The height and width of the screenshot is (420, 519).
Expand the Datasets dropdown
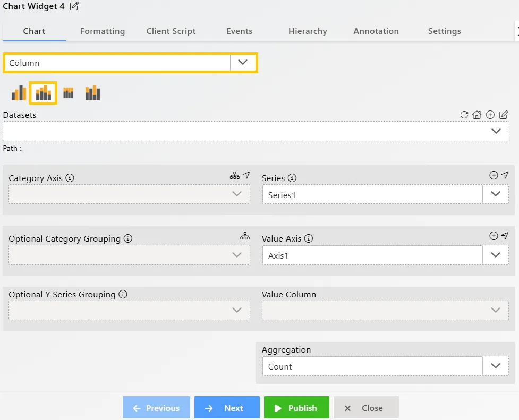coord(496,131)
